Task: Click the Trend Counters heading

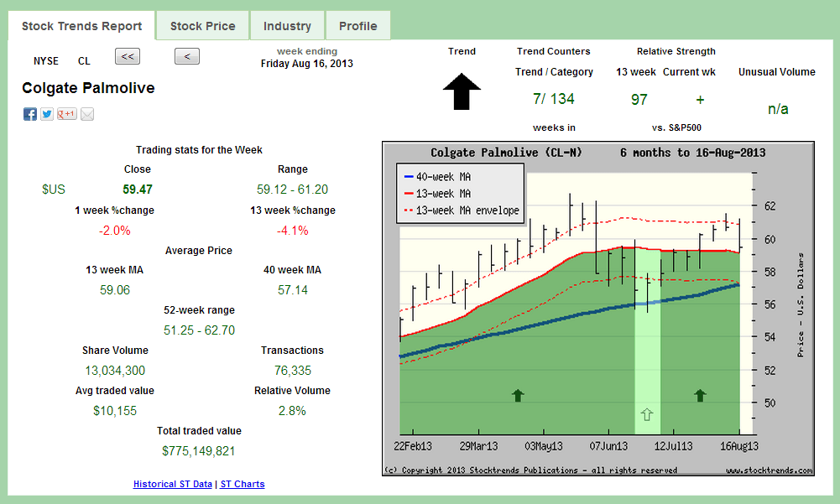Action: coord(553,51)
